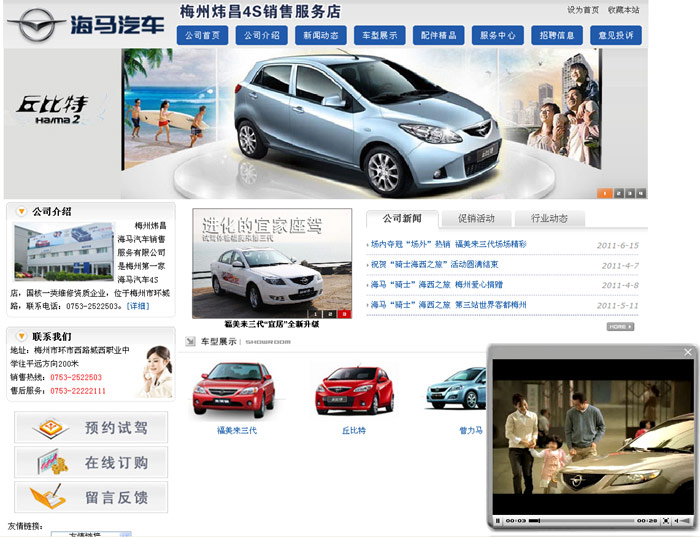Open the 友情链接 dropdown at bottom
The width and height of the screenshot is (700, 537).
coord(90,533)
